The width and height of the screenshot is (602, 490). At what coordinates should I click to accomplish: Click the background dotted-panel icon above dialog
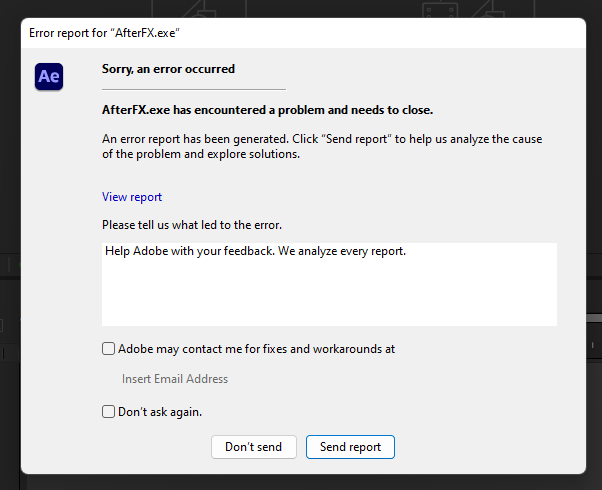point(440,10)
